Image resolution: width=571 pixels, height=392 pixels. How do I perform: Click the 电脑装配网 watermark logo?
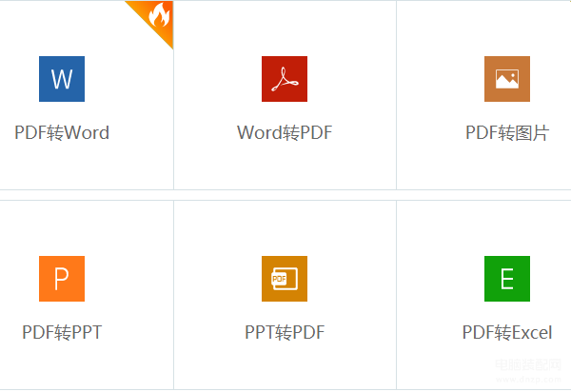(528, 370)
